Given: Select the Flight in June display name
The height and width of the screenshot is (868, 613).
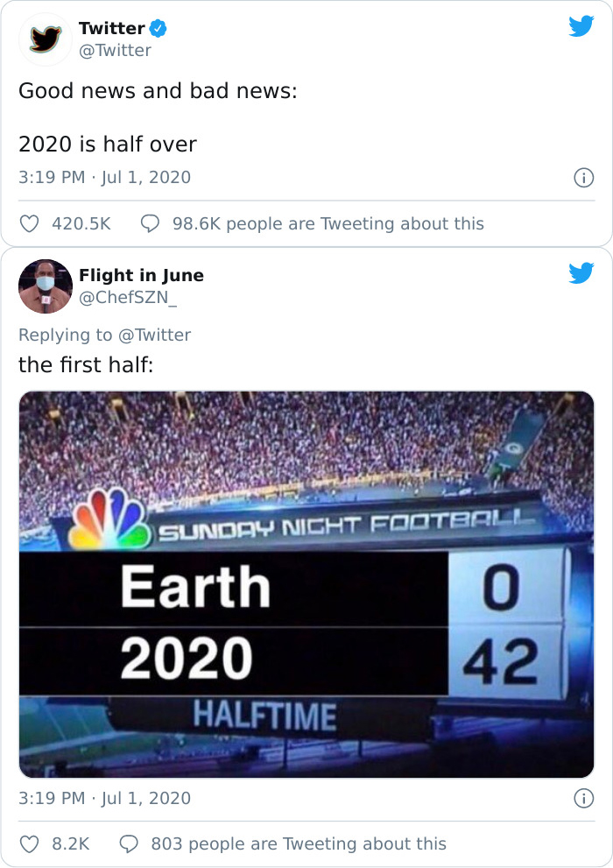Looking at the screenshot, I should pos(140,274).
